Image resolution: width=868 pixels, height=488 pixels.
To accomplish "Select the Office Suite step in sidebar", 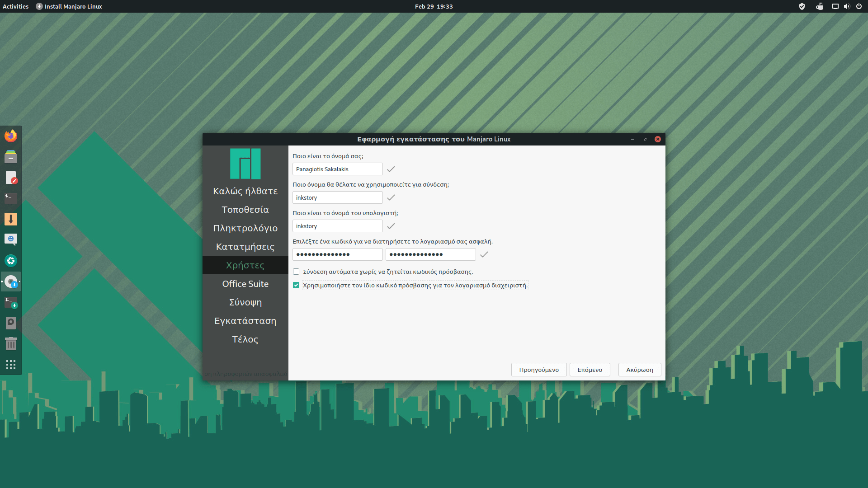I will click(245, 284).
